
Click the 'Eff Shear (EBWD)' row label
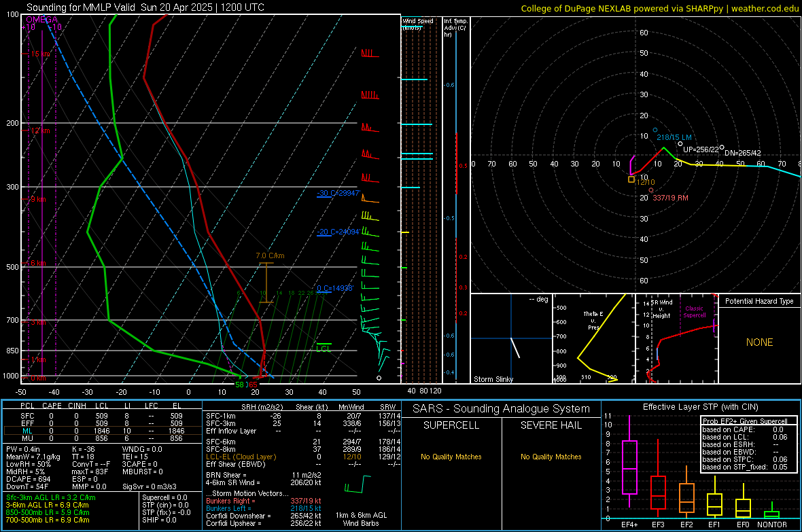(236, 464)
